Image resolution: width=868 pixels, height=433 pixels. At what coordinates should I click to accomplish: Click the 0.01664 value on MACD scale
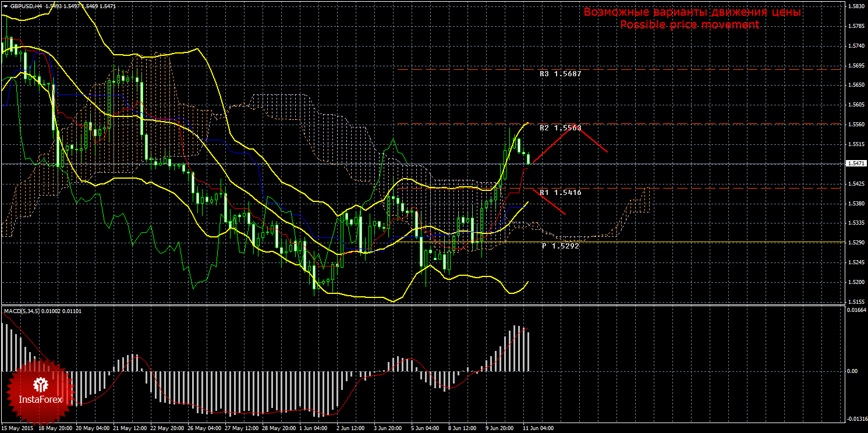click(854, 311)
